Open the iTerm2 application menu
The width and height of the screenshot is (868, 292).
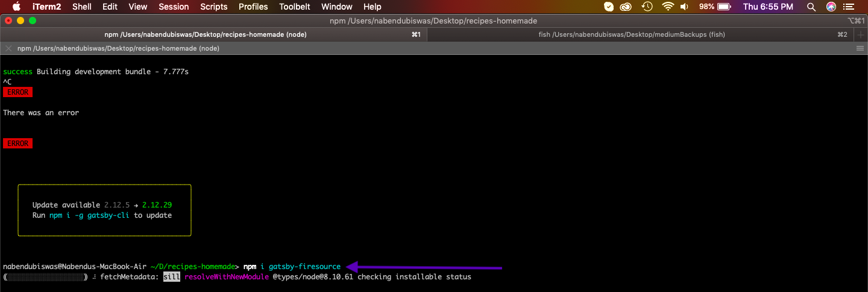[x=48, y=7]
